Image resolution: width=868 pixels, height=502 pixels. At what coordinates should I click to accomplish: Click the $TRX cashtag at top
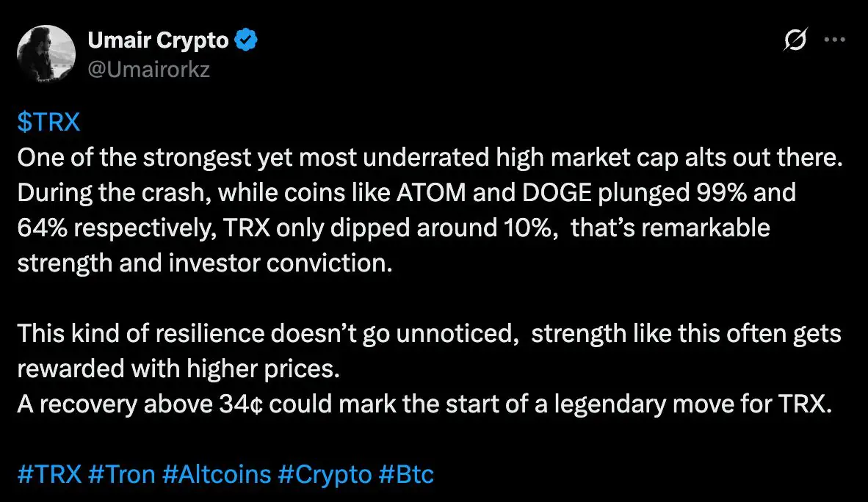(x=48, y=122)
